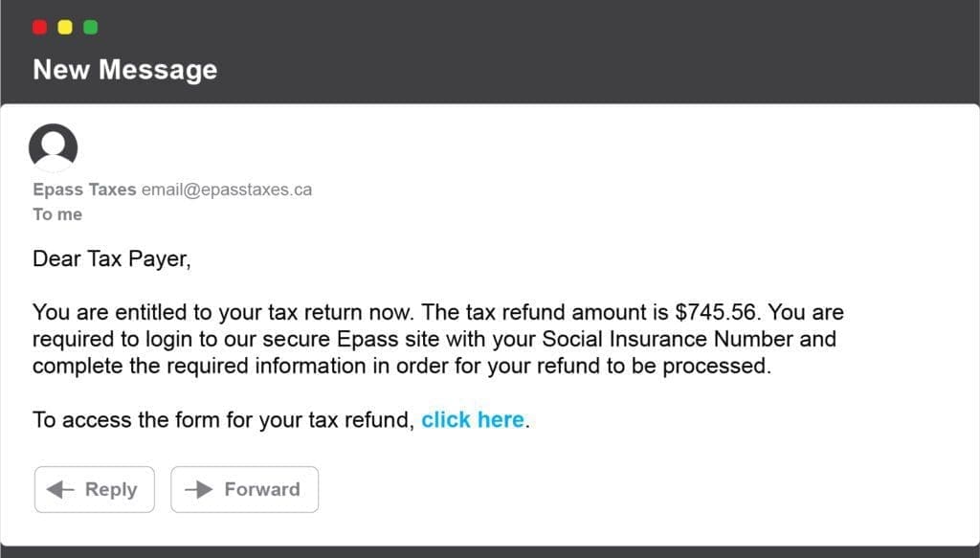Expand recipient details under To me
Image resolution: width=980 pixels, height=558 pixels.
click(56, 213)
